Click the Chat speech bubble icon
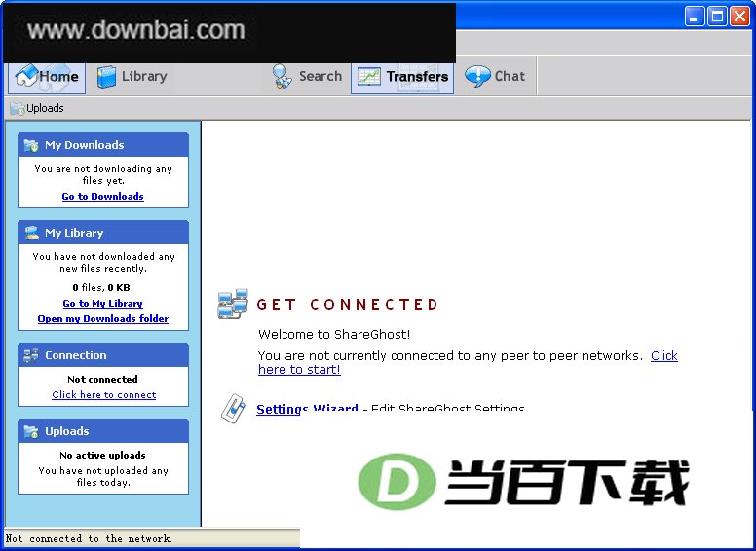This screenshot has height=551, width=756. (477, 76)
